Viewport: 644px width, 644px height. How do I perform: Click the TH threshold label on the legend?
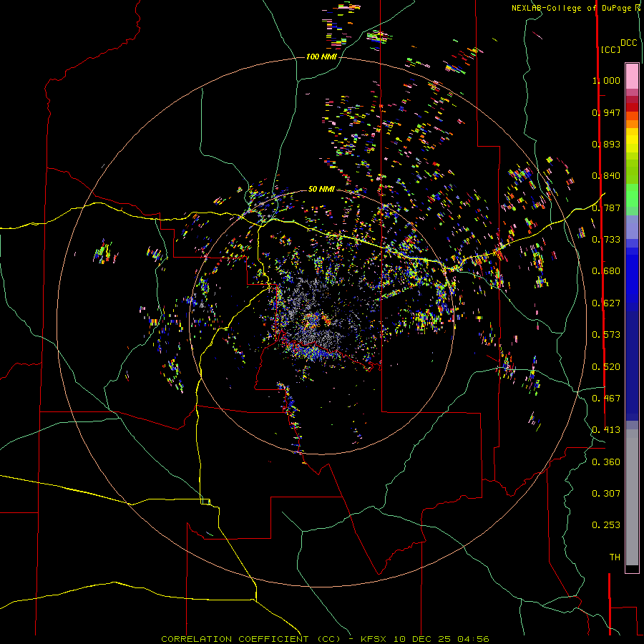(x=615, y=557)
